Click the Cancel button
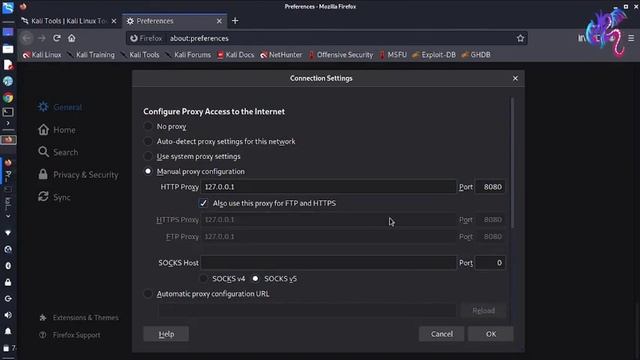This screenshot has height=360, width=640. [442, 334]
